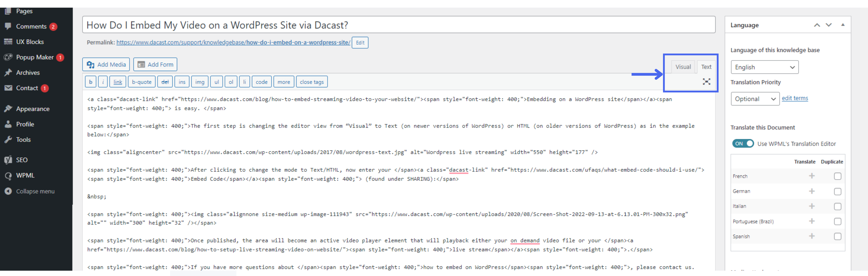Toggle Use WPML's Translation Editor switch

(743, 143)
